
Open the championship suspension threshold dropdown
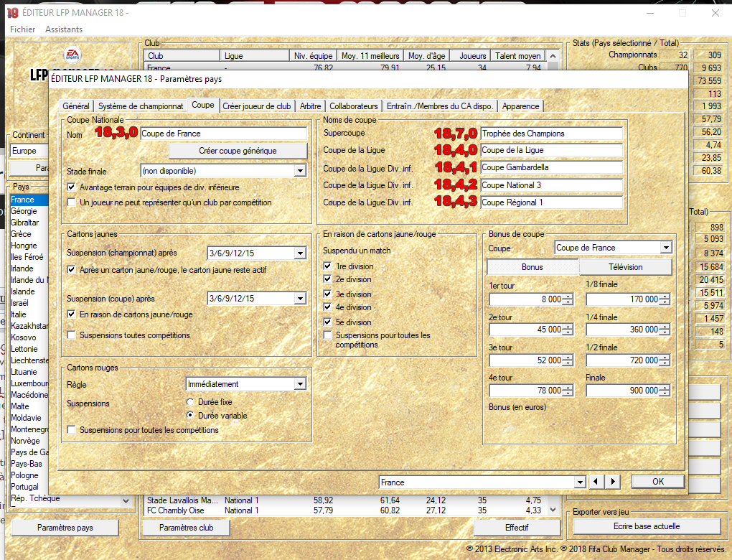coord(301,253)
